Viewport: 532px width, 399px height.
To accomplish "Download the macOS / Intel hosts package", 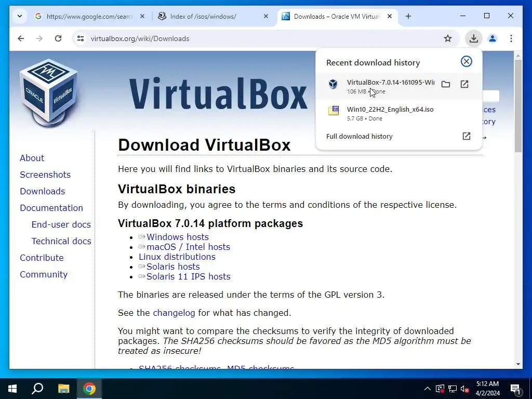I will coord(188,247).
